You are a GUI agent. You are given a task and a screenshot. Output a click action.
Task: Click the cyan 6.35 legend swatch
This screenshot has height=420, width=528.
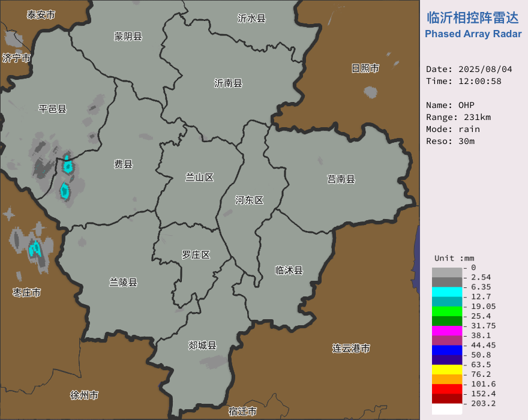pyautogui.click(x=447, y=292)
